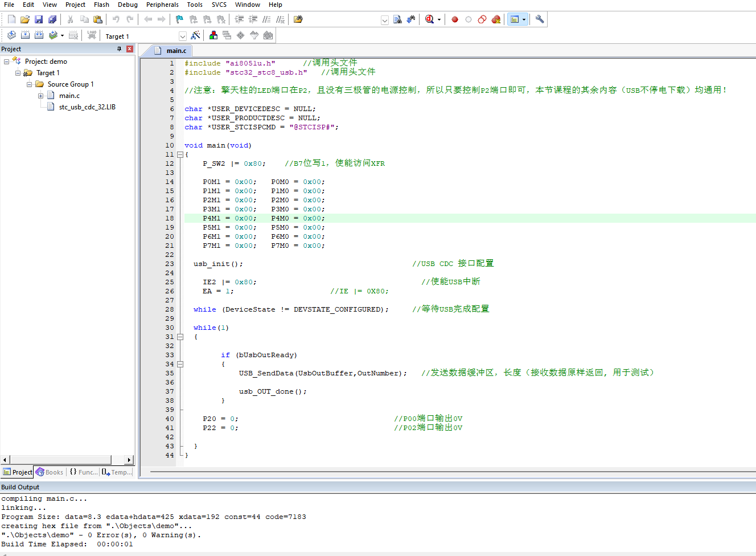
Task: Click the Copy icon in toolbar
Action: [x=84, y=19]
